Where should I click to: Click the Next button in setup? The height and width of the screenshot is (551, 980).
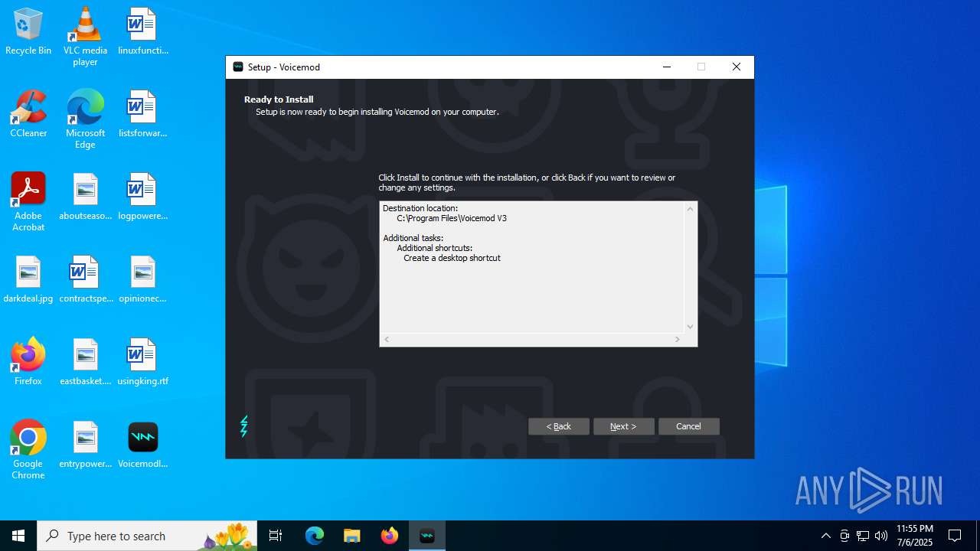pyautogui.click(x=624, y=426)
